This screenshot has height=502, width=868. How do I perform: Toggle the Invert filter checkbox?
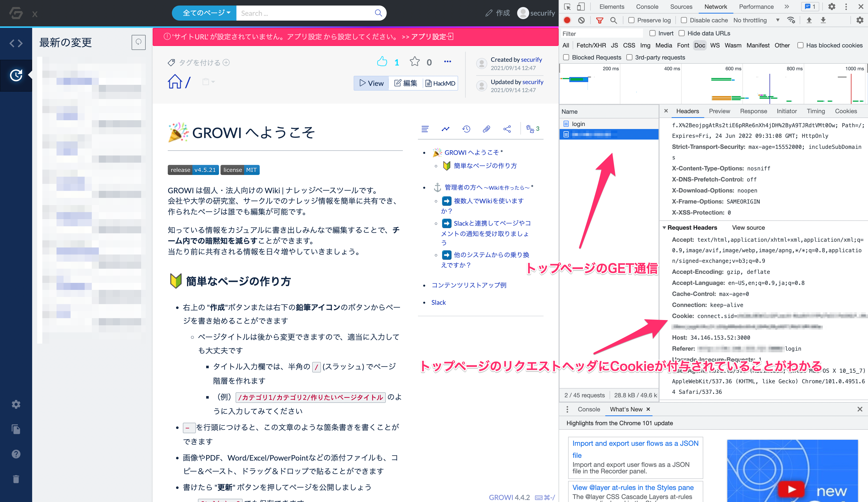click(x=652, y=33)
